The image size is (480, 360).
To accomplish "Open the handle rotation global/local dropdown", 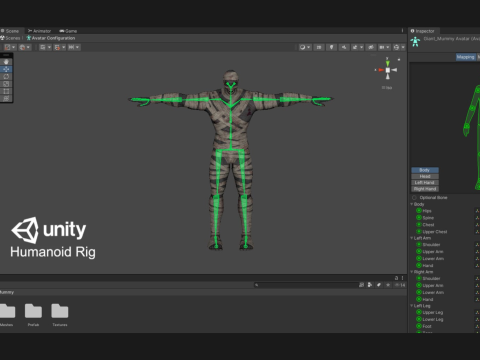I will point(24,47).
